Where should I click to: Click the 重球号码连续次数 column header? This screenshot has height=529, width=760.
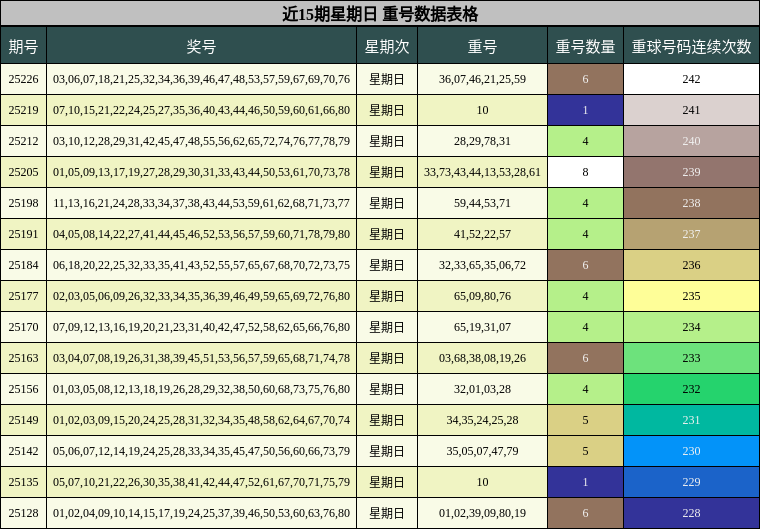692,46
